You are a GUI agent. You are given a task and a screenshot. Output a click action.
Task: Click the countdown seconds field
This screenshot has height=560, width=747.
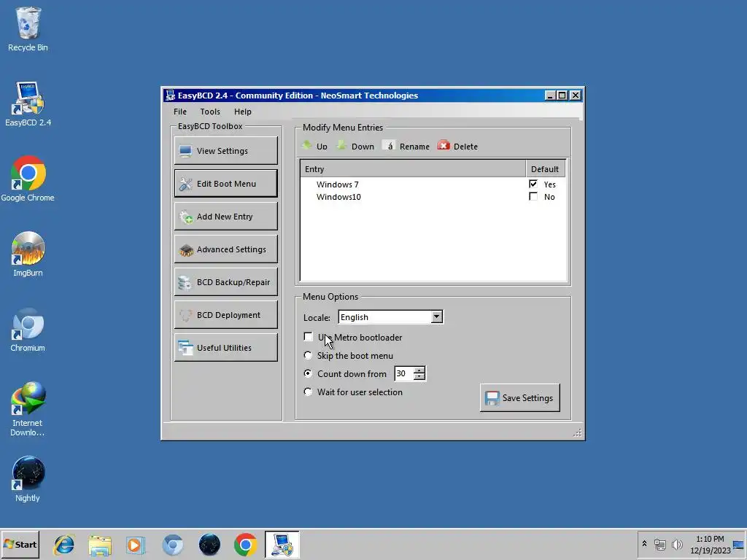click(404, 374)
